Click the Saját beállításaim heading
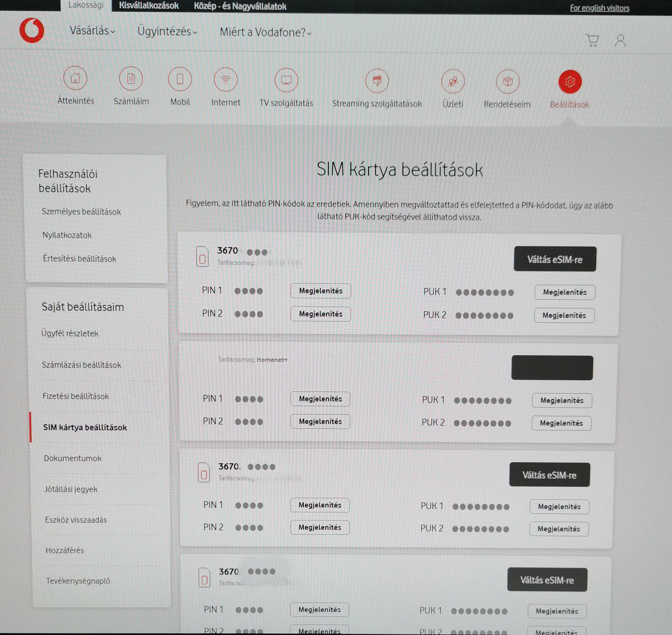672x635 pixels. [83, 307]
